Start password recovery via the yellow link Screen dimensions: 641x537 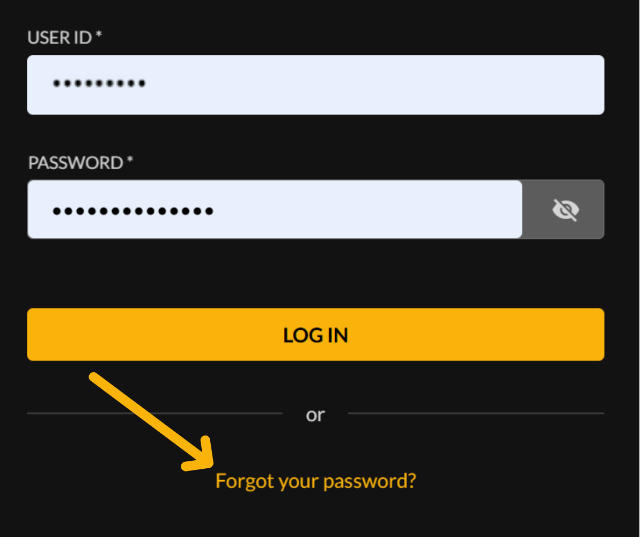pos(315,481)
